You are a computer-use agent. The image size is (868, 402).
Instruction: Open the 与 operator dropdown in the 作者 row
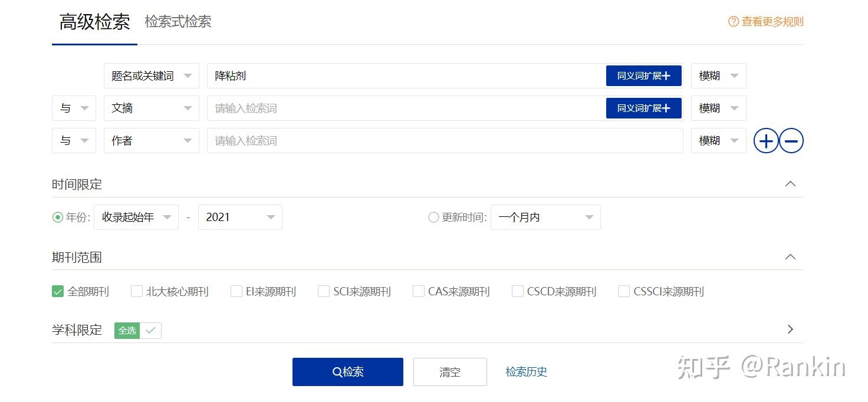[74, 141]
